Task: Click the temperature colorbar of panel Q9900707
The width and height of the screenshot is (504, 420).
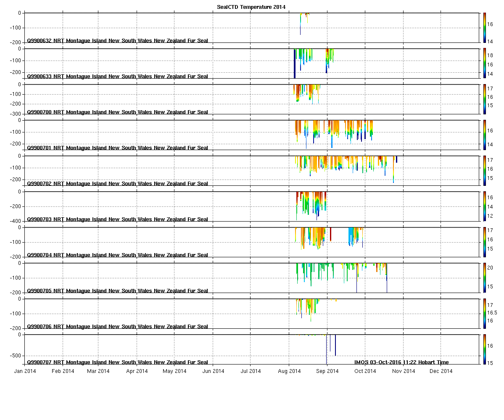Action: click(485, 349)
